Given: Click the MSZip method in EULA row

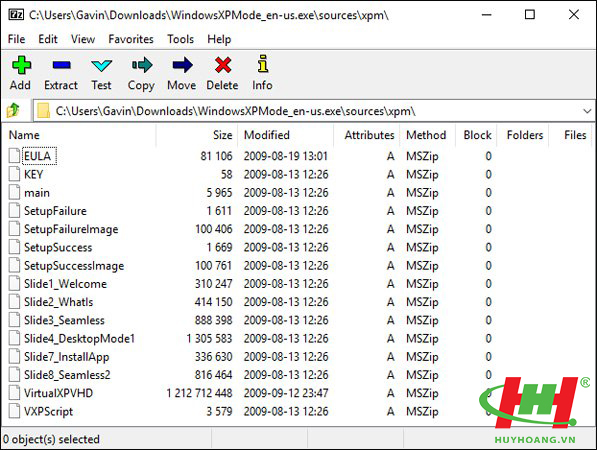Looking at the screenshot, I should click(422, 156).
